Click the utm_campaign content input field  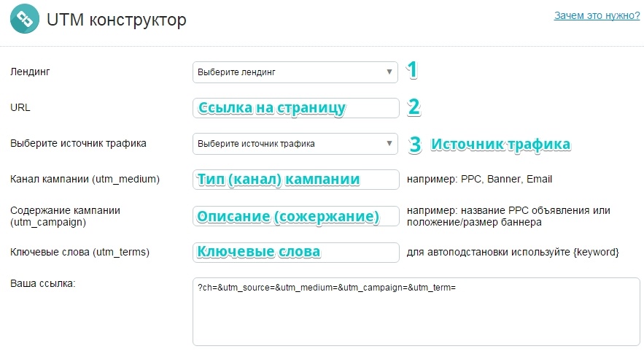[x=295, y=216]
